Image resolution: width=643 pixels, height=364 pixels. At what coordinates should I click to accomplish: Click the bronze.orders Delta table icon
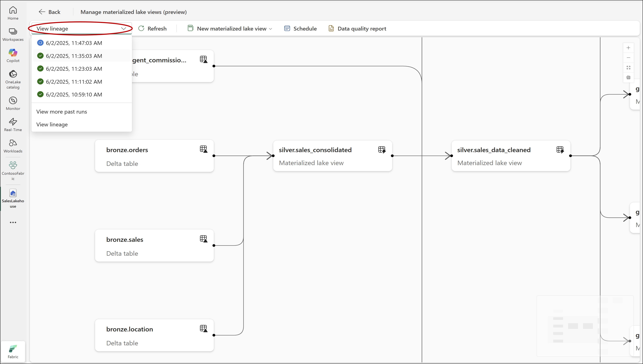(x=204, y=149)
